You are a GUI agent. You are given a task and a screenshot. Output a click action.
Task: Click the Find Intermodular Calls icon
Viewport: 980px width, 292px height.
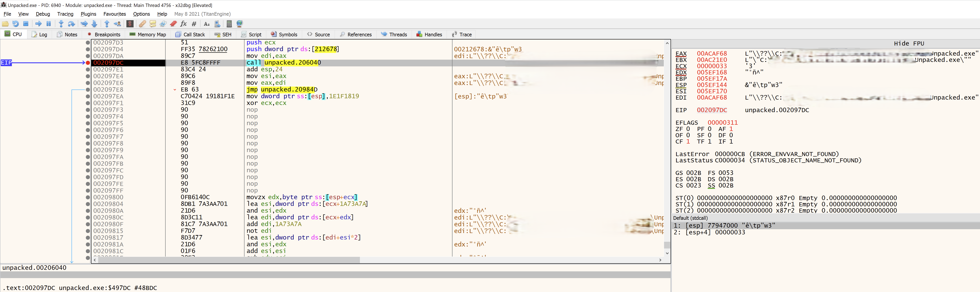217,24
